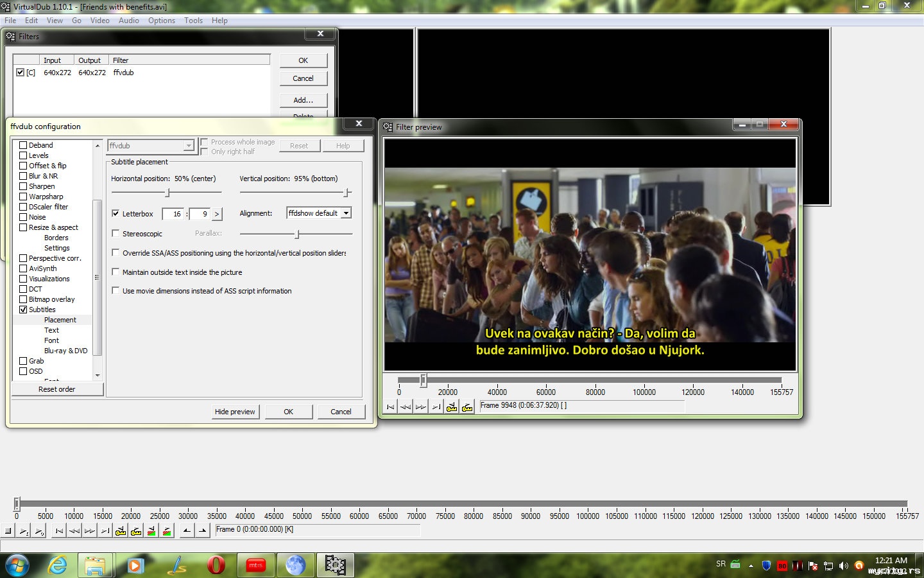Click the Vertical position slider handle

tap(346, 193)
